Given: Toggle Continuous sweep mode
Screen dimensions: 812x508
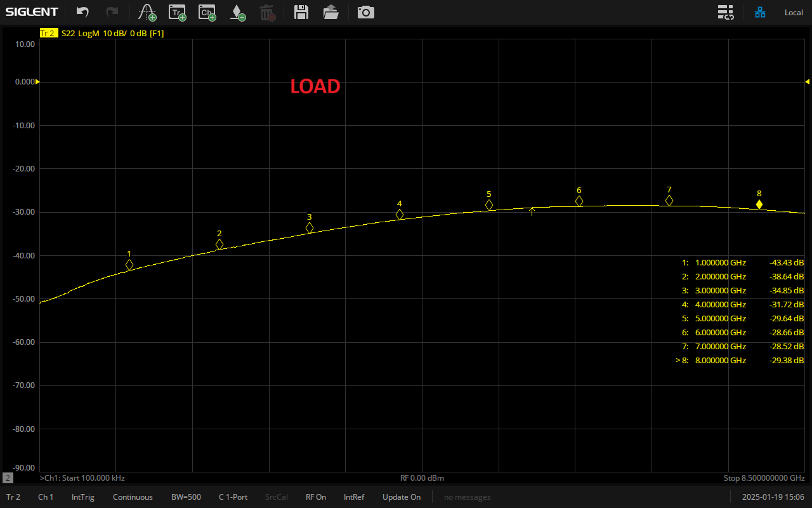Looking at the screenshot, I should point(133,497).
